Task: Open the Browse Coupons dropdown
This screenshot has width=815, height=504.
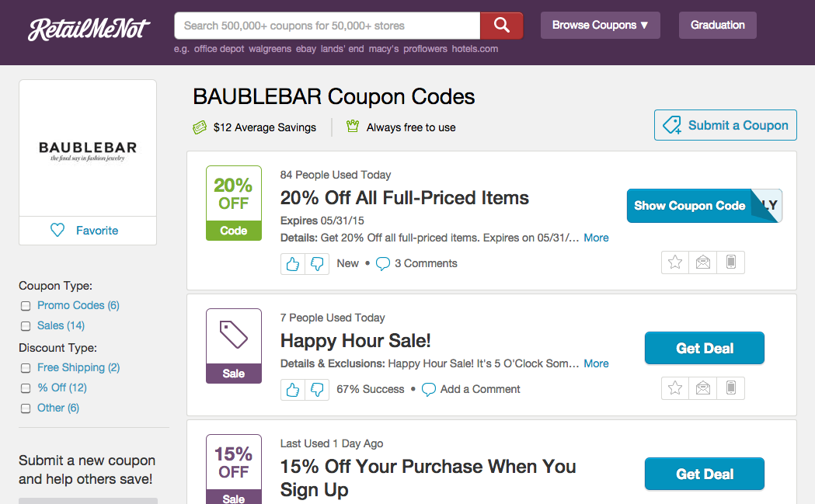Action: [600, 25]
